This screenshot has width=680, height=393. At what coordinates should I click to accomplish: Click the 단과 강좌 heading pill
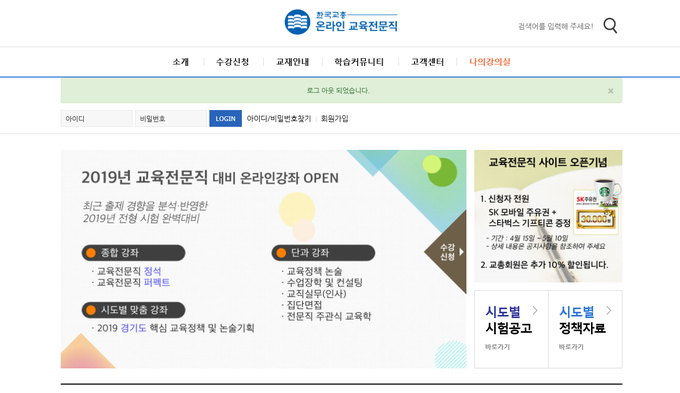[x=324, y=253]
